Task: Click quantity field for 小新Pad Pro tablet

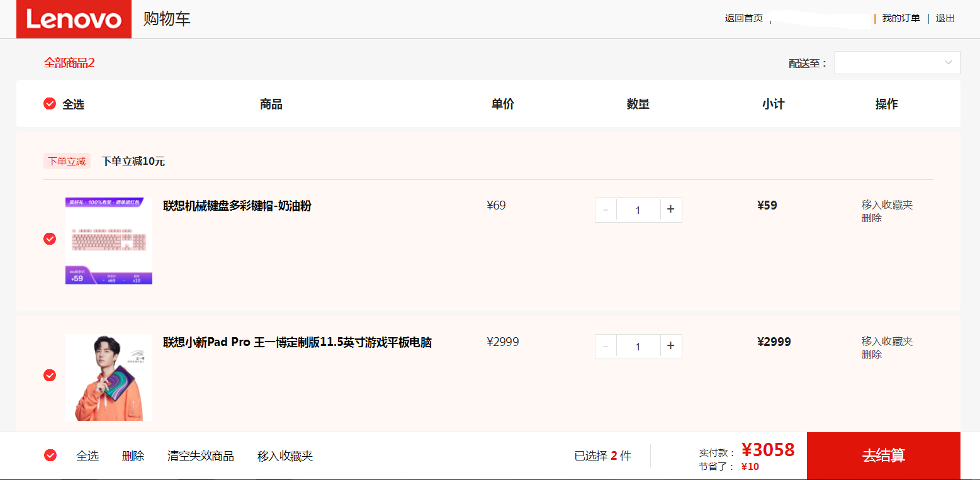Action: point(638,347)
